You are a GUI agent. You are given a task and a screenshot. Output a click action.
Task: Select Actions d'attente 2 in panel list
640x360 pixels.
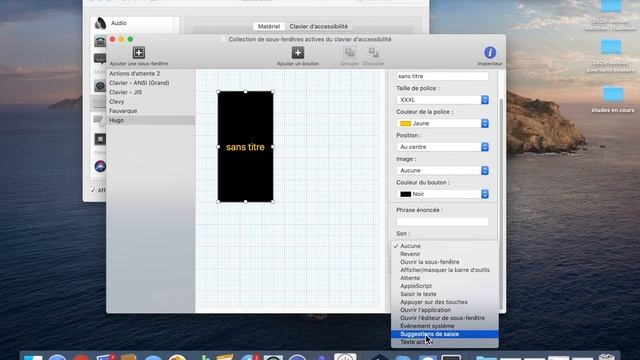(151, 73)
